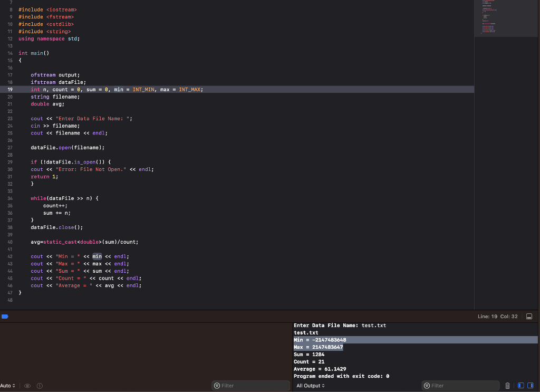This screenshot has height=392, width=540.
Task: Open the Auto variables scope dropdown
Action: (x=7, y=385)
